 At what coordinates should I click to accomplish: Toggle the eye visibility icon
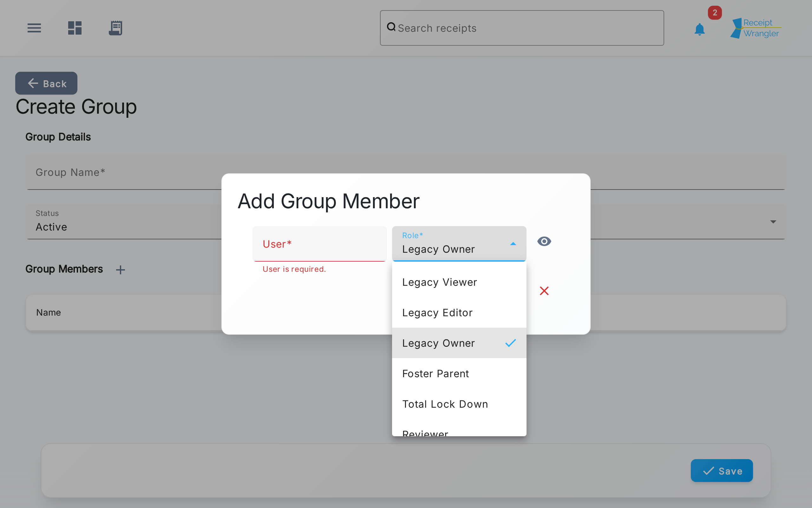tap(544, 241)
